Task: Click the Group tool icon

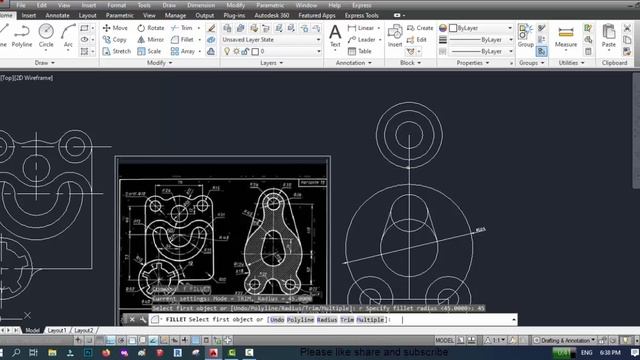Action: tap(526, 36)
